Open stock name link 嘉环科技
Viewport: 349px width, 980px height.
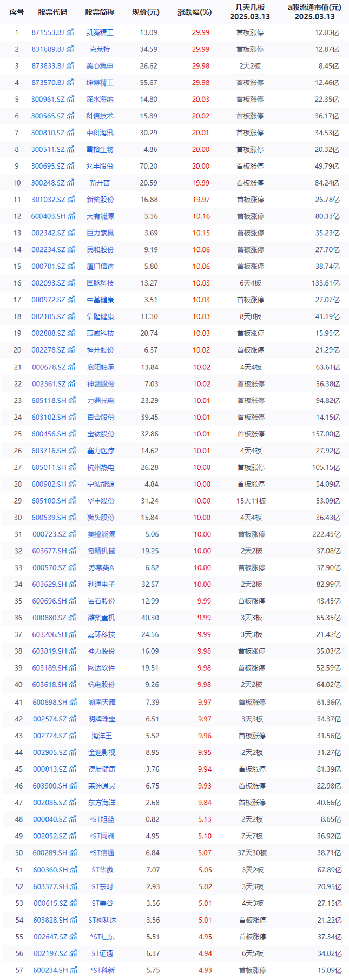[x=102, y=634]
